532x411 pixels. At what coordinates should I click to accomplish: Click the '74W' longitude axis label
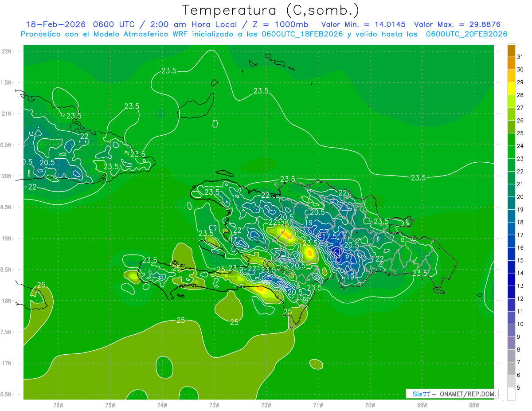tap(162, 405)
